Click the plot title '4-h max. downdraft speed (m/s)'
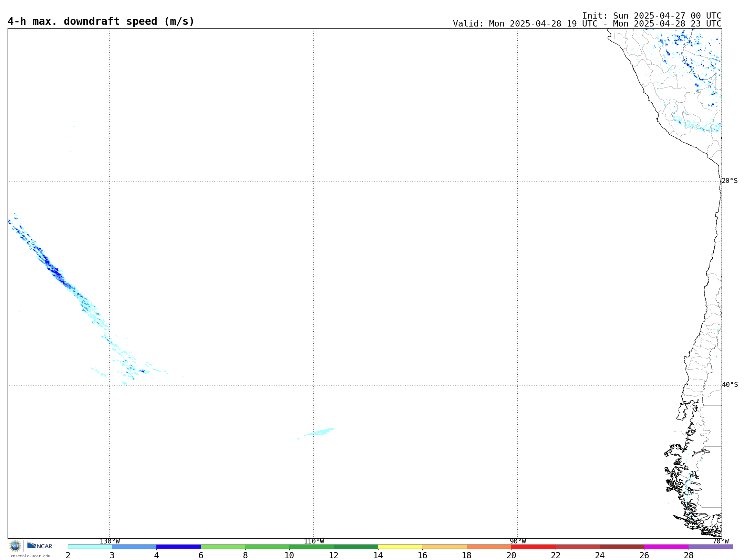The height and width of the screenshot is (560, 744). click(101, 21)
